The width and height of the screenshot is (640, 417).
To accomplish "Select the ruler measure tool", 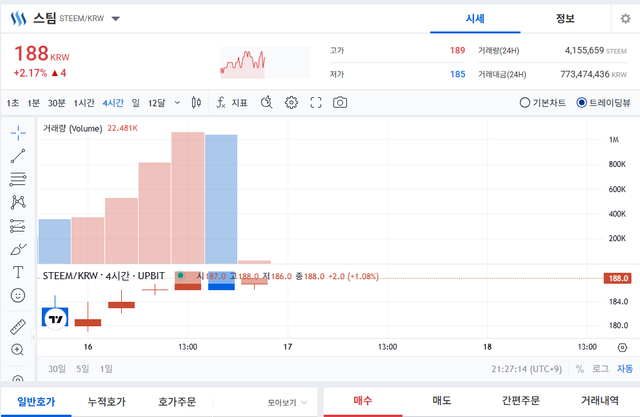I will [18, 326].
